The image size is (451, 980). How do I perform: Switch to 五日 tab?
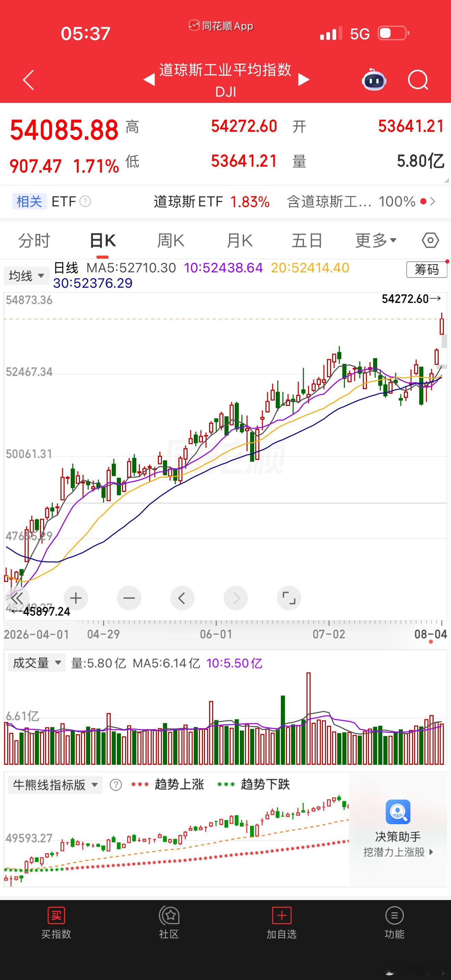307,241
